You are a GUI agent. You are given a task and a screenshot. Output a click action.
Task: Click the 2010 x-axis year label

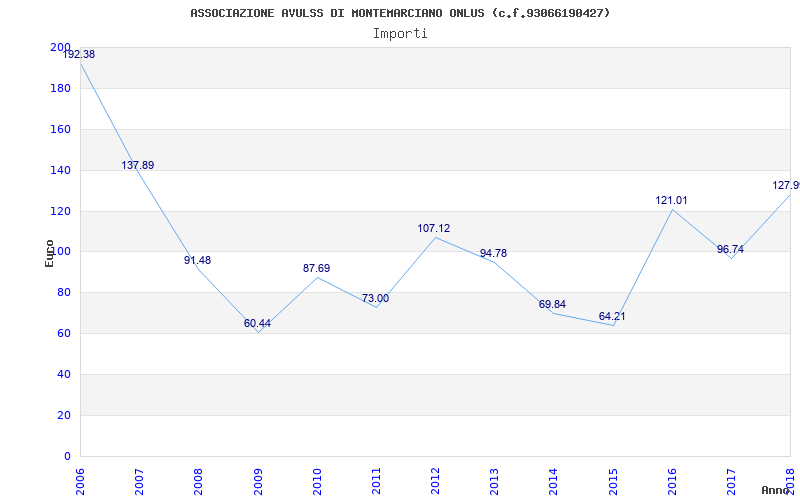[x=317, y=481]
